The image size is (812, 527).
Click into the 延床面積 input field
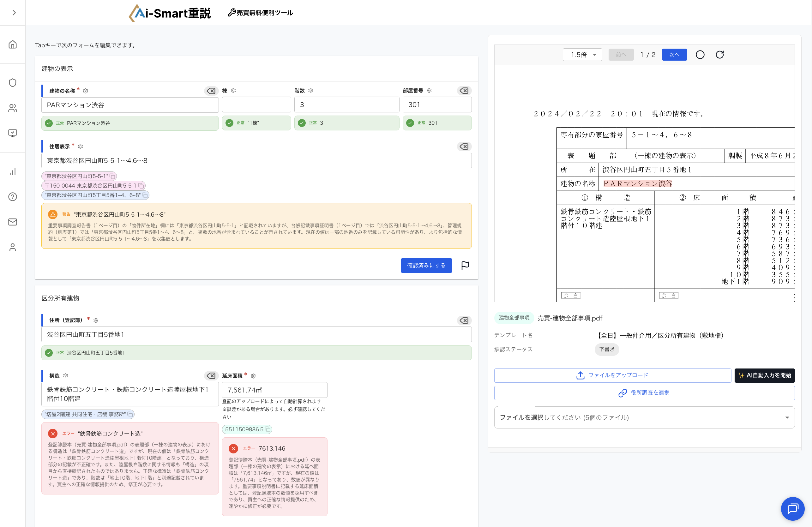coord(274,390)
